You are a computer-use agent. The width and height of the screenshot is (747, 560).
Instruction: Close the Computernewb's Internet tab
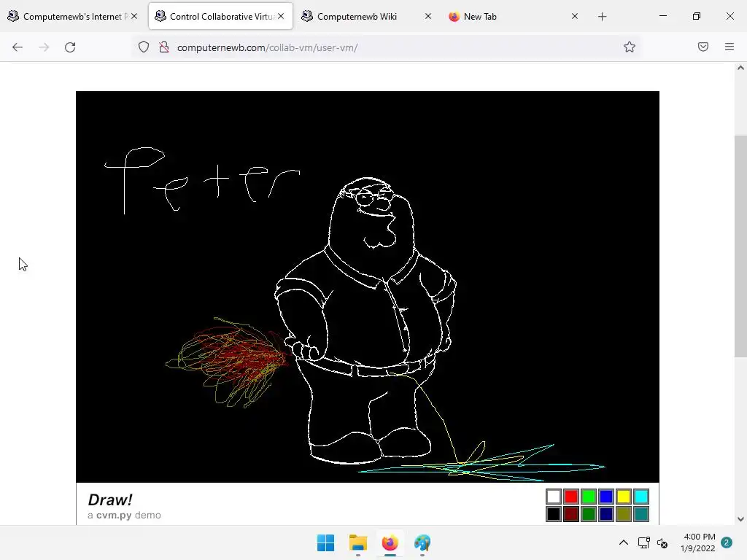coord(134,16)
